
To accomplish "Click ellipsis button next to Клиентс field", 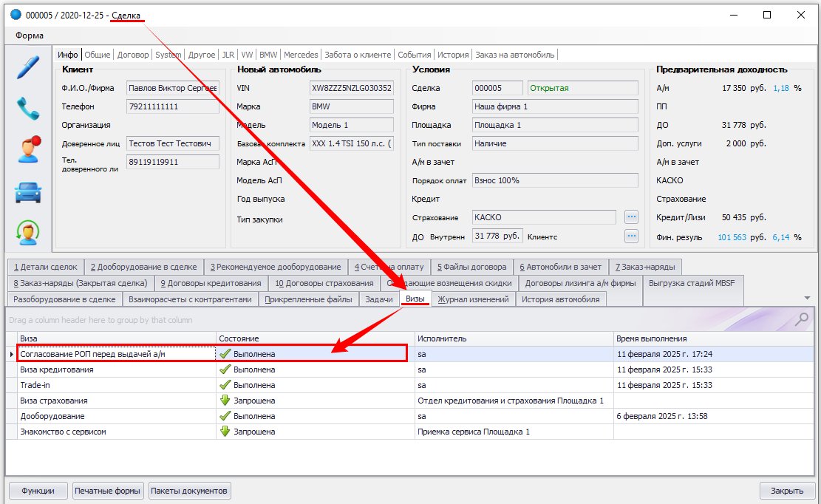I will [631, 236].
